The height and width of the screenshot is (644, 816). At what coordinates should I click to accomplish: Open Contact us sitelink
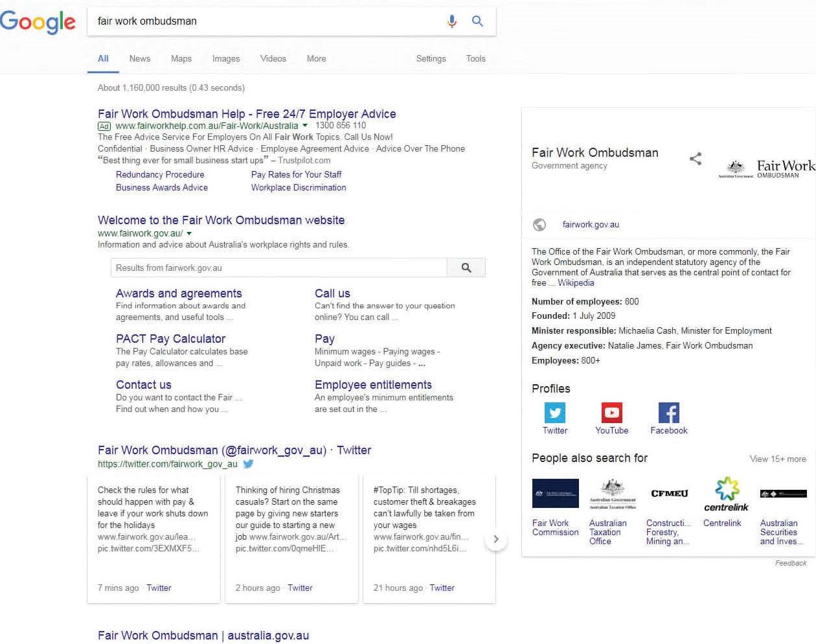pos(144,385)
